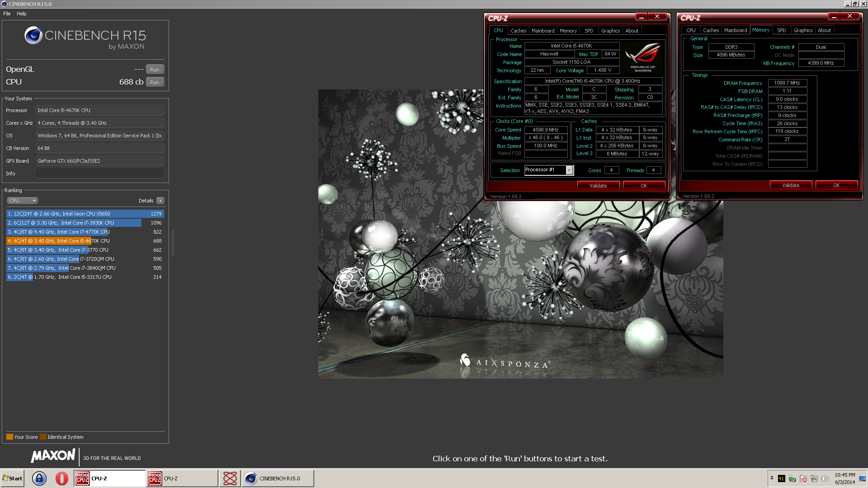868x488 pixels.
Task: Click the DRAM Frequency value 1099.7 MHz
Action: click(787, 83)
